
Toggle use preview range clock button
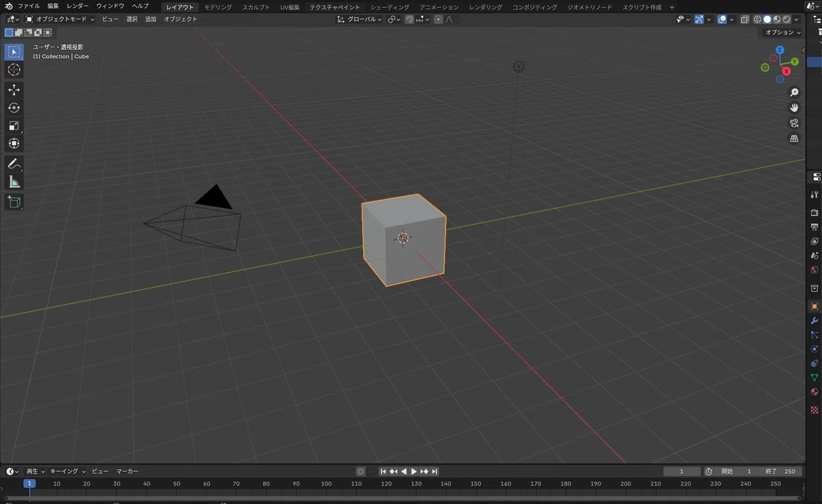(x=708, y=471)
